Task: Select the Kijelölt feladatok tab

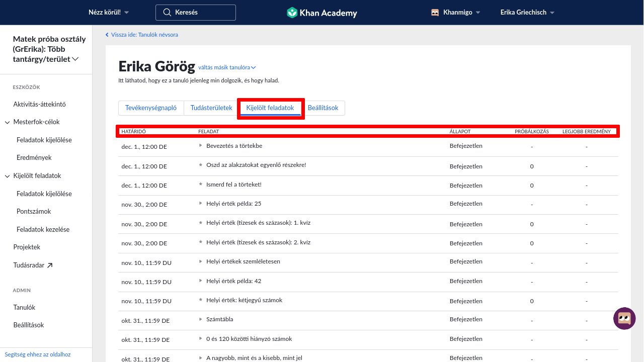Action: pyautogui.click(x=270, y=108)
